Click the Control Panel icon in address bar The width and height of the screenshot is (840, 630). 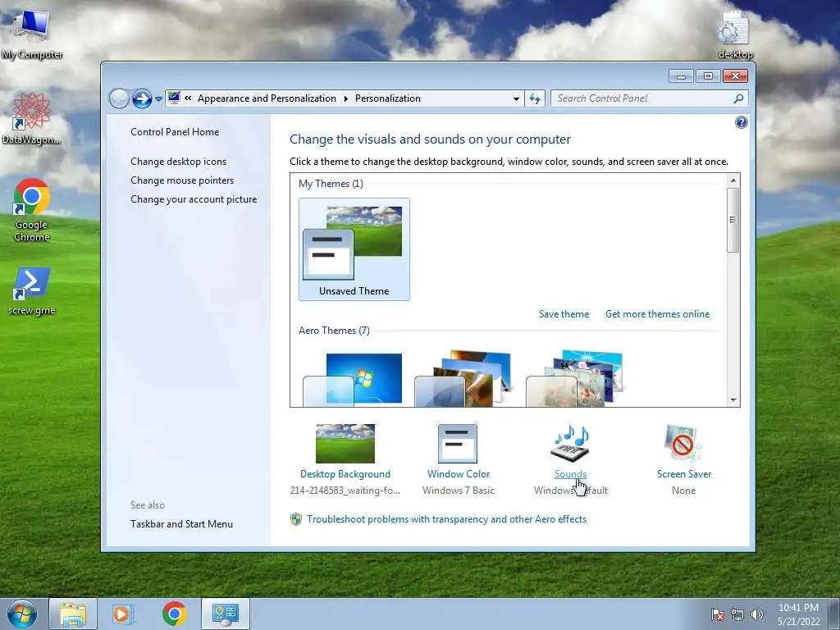tap(174, 98)
